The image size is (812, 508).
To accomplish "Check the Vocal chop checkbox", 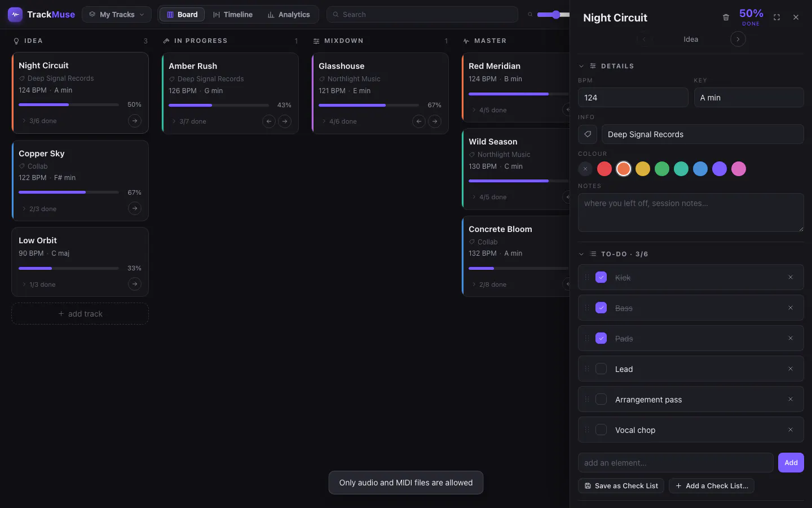I will point(601,430).
